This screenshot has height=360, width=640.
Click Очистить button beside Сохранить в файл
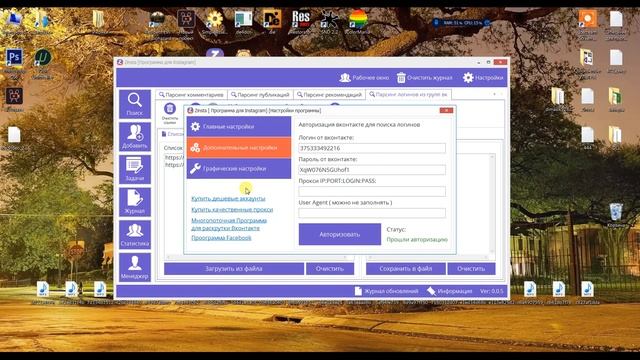coord(471,269)
